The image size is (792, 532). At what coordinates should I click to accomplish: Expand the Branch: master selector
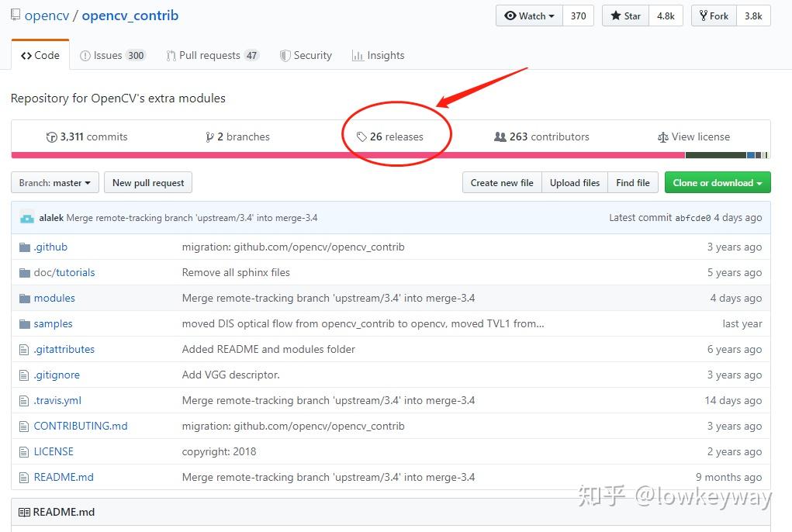click(54, 182)
